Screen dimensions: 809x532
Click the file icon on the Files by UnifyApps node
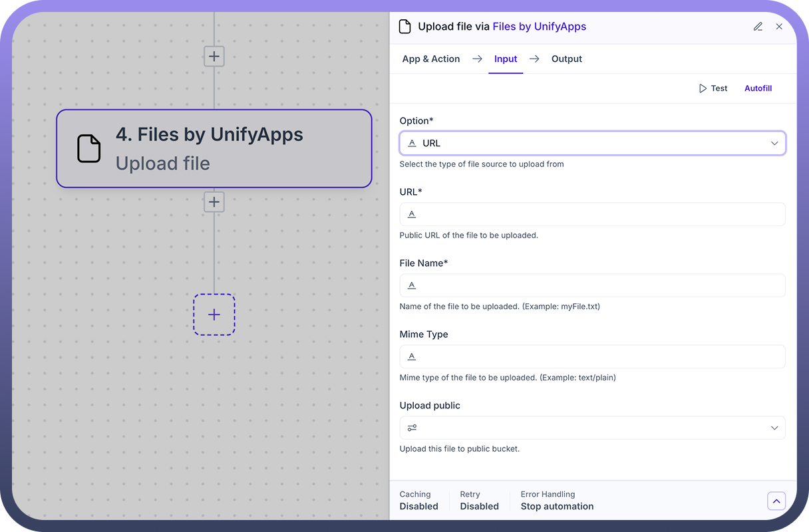pyautogui.click(x=89, y=148)
